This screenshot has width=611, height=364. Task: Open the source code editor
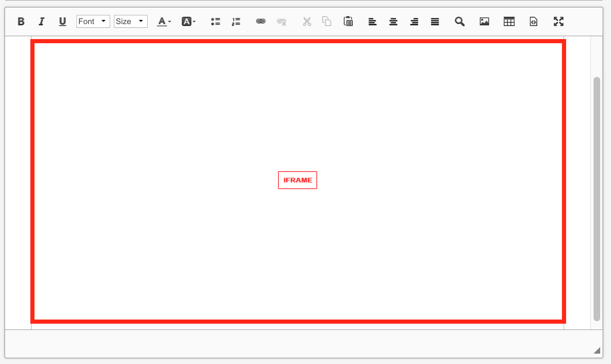(533, 21)
